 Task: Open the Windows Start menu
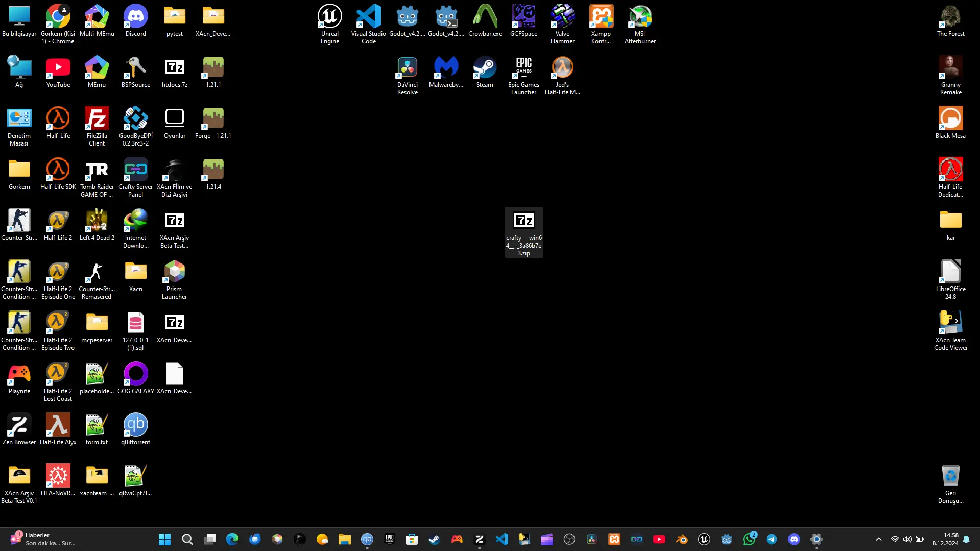[x=164, y=539]
